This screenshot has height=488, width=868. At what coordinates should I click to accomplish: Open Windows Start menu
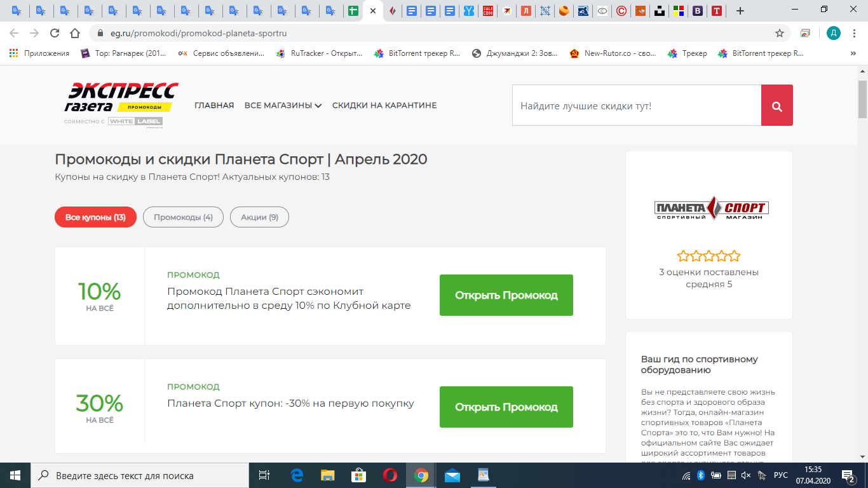(x=15, y=475)
